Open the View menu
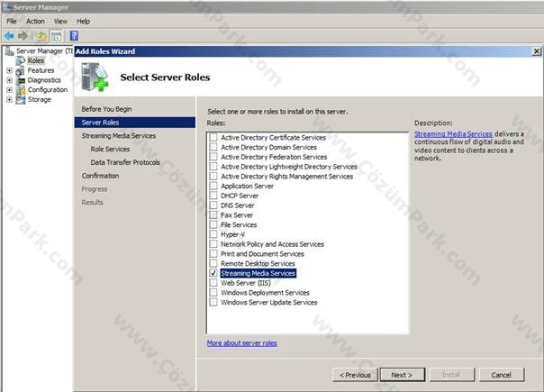 [60, 22]
